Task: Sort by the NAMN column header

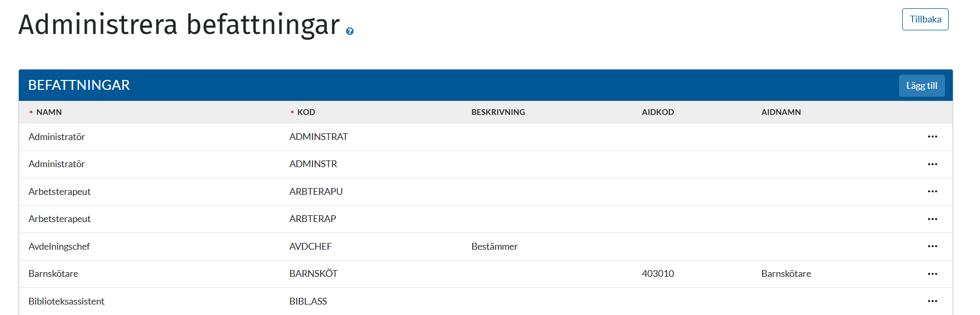Action: [49, 112]
